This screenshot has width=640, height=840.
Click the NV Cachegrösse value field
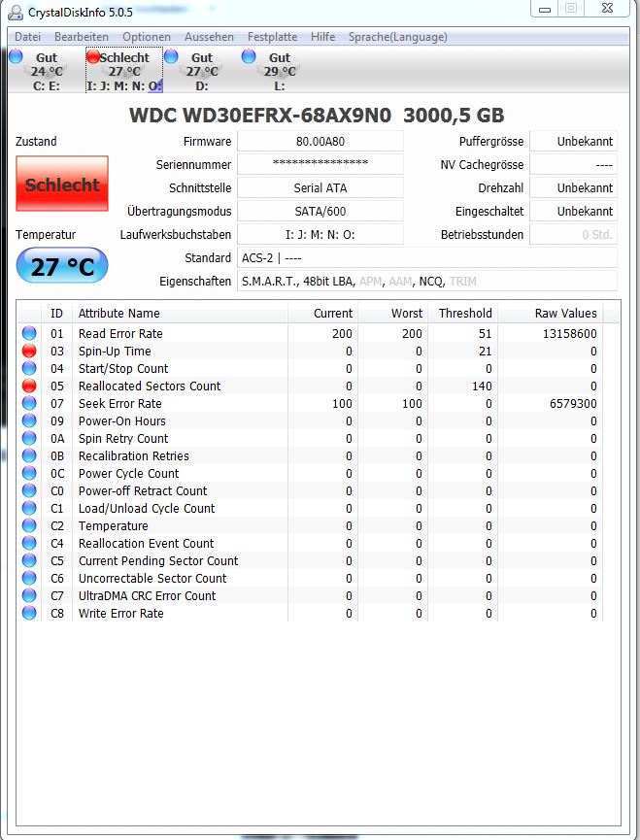click(x=574, y=164)
